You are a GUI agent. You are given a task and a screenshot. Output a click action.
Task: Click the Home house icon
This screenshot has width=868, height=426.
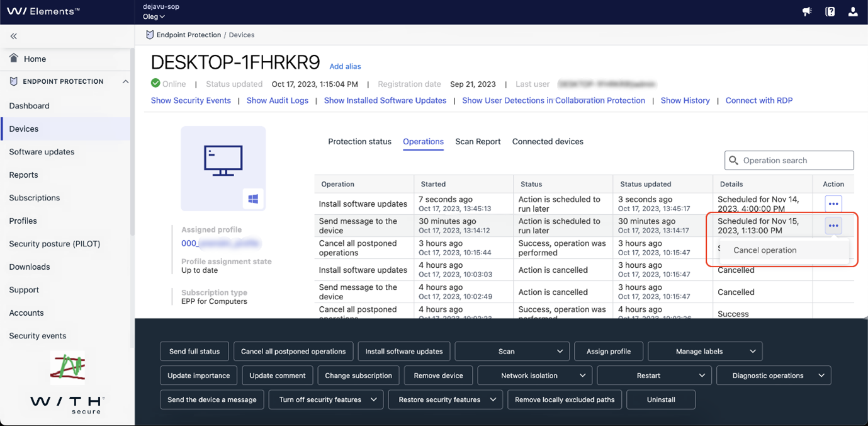pos(14,59)
